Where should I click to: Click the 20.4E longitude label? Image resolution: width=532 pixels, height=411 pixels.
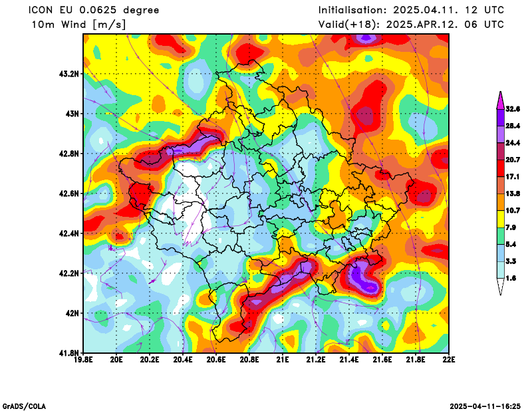[183, 360]
